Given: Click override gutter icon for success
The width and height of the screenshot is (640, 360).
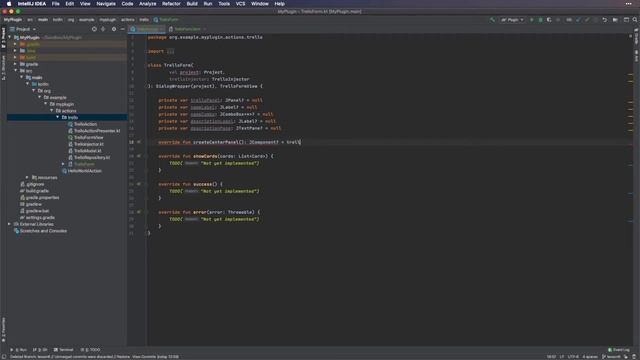Looking at the screenshot, I should point(139,184).
